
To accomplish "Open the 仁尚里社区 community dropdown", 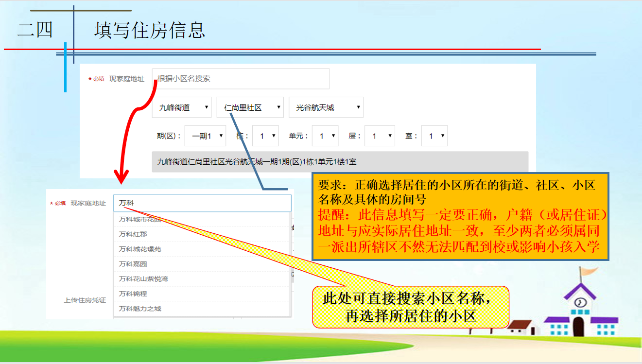I will click(x=250, y=107).
